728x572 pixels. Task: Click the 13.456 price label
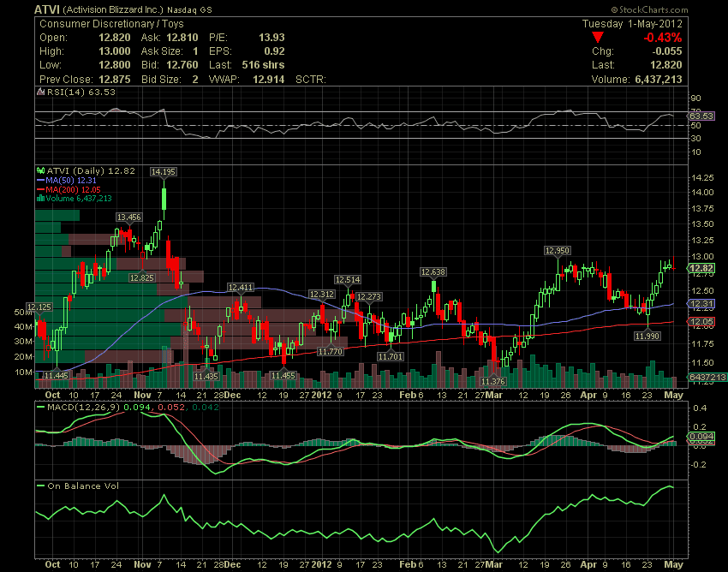coord(128,217)
